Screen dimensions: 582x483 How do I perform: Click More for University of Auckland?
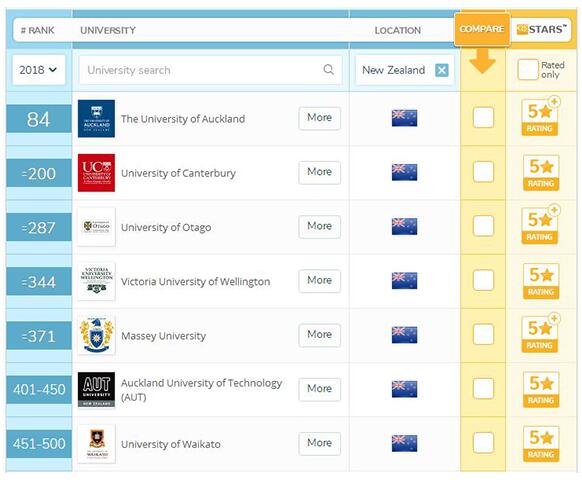320,118
